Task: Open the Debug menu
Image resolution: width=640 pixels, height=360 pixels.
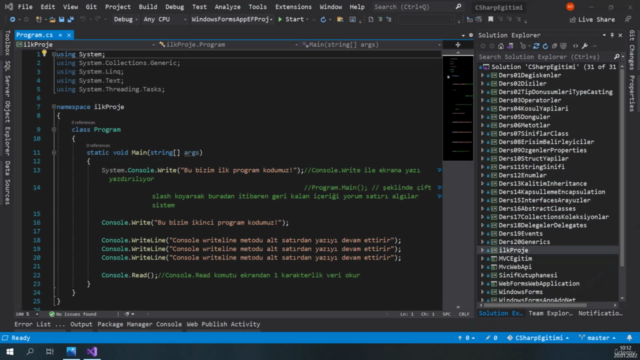Action: tap(175, 7)
